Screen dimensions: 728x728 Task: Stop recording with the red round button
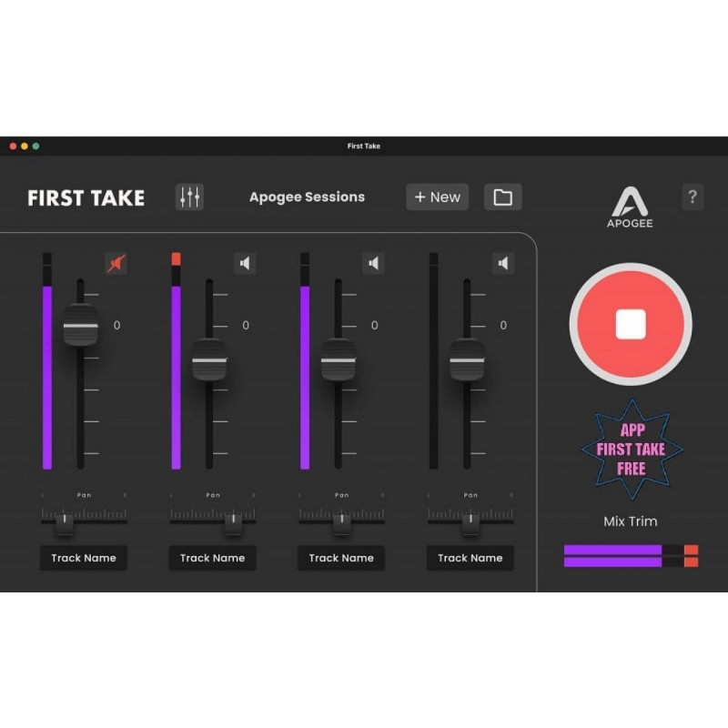(x=631, y=324)
